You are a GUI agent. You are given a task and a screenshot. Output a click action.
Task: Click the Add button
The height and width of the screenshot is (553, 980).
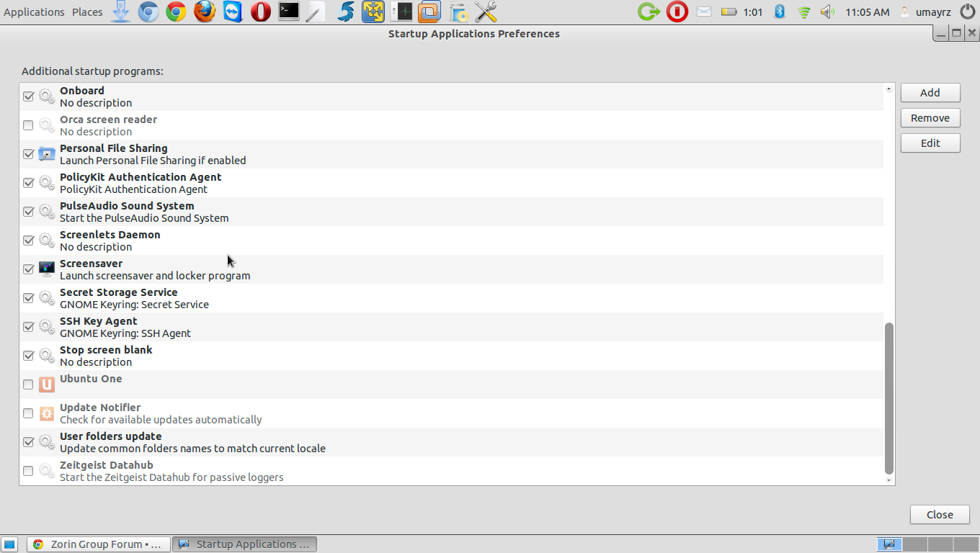pyautogui.click(x=930, y=93)
